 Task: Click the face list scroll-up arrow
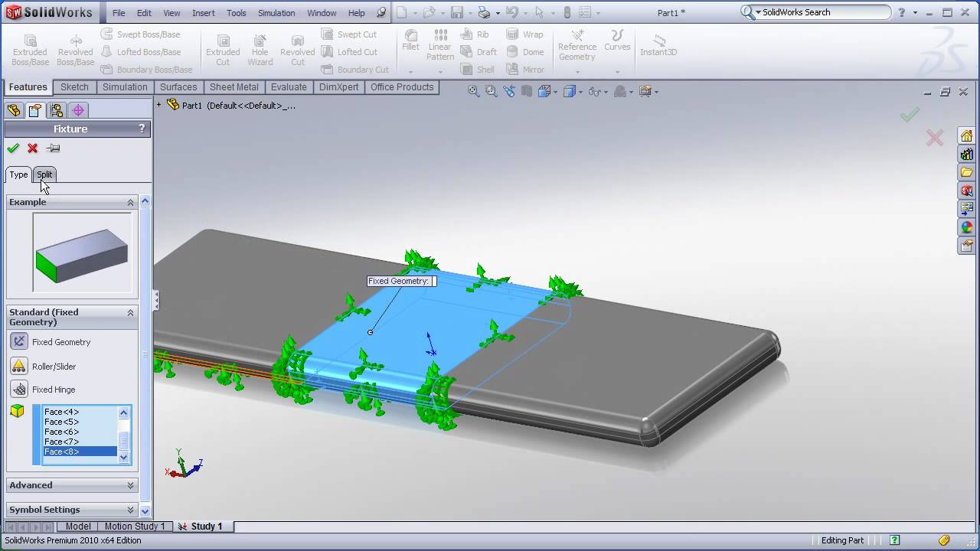click(123, 412)
